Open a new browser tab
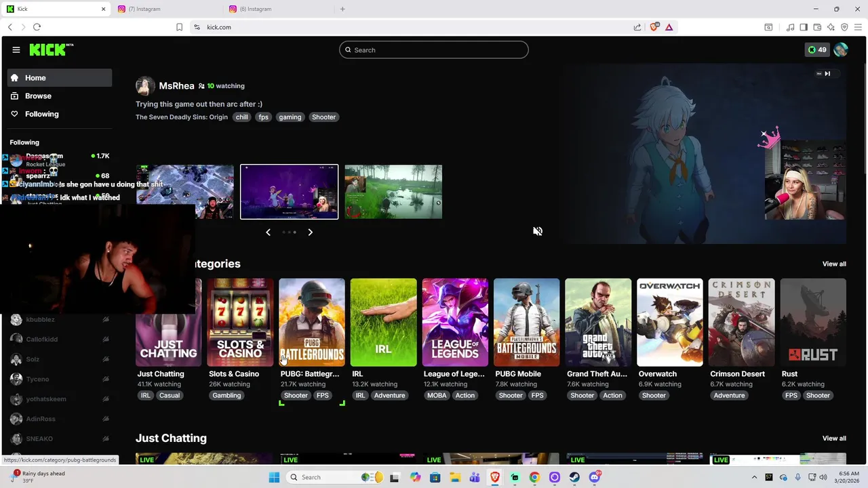The image size is (868, 488). [x=342, y=9]
